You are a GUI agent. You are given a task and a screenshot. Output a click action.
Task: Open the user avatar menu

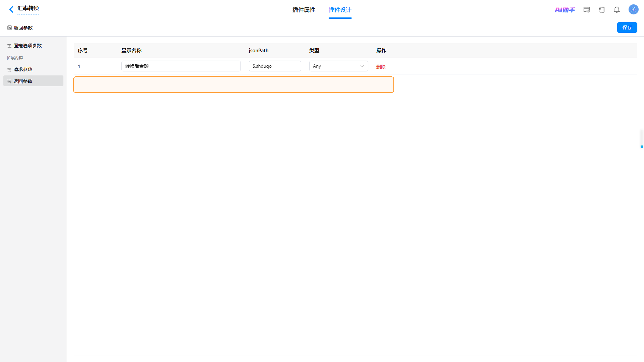tap(633, 10)
